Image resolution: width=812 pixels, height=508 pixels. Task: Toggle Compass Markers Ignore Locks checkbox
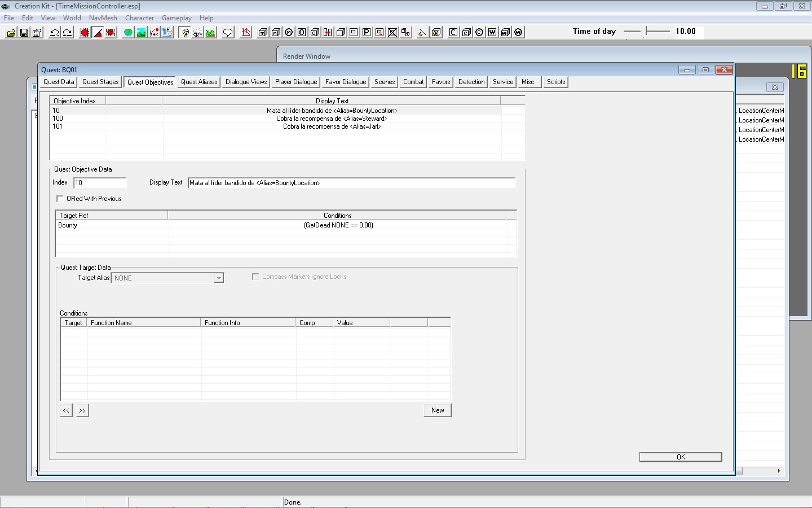[255, 277]
